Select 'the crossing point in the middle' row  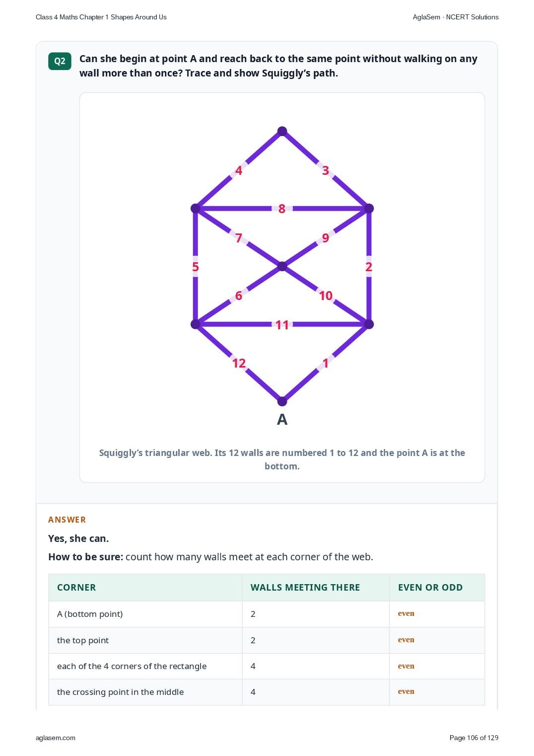267,692
